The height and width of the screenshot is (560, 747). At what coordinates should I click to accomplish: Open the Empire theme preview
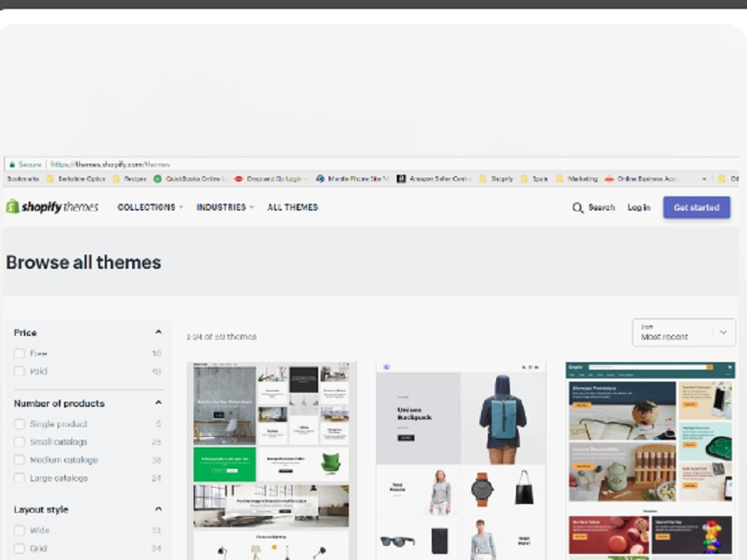(651, 461)
